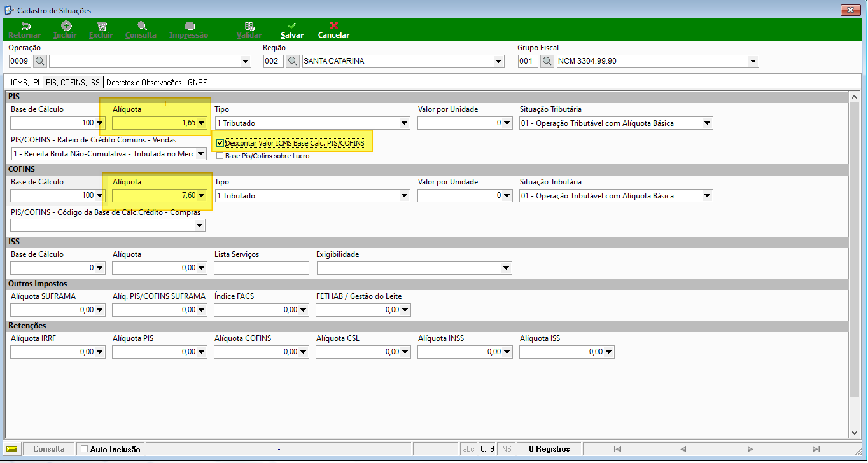The width and height of the screenshot is (868, 463).
Task: Click the Cadastro de Situações window icon
Action: click(9, 10)
